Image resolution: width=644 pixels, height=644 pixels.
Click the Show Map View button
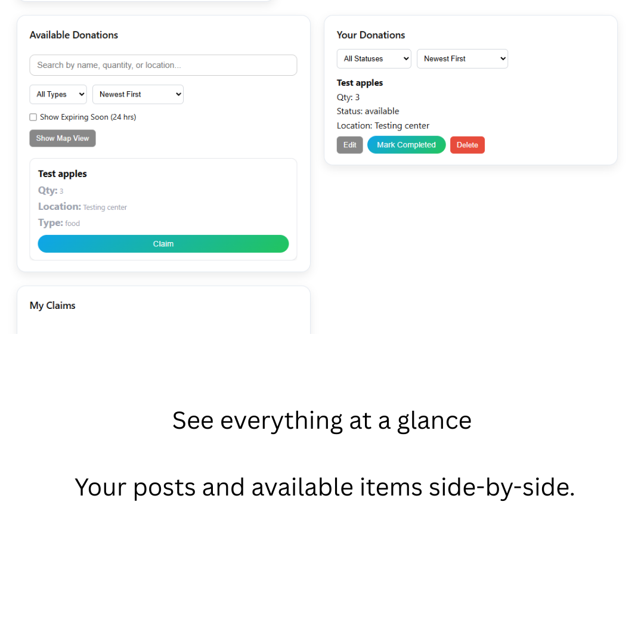[62, 138]
